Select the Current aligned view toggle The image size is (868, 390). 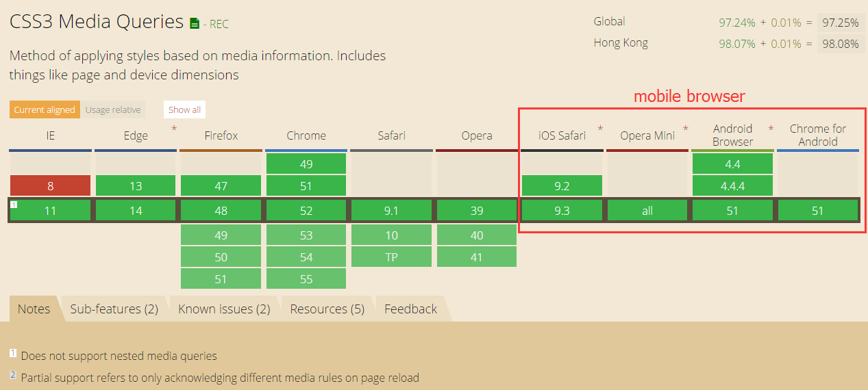(45, 109)
